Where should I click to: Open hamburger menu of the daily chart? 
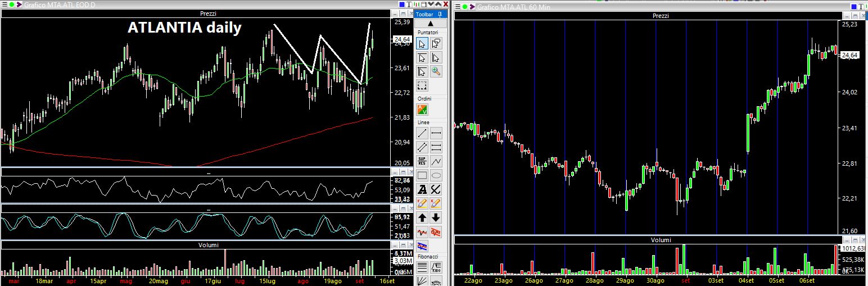(4, 5)
